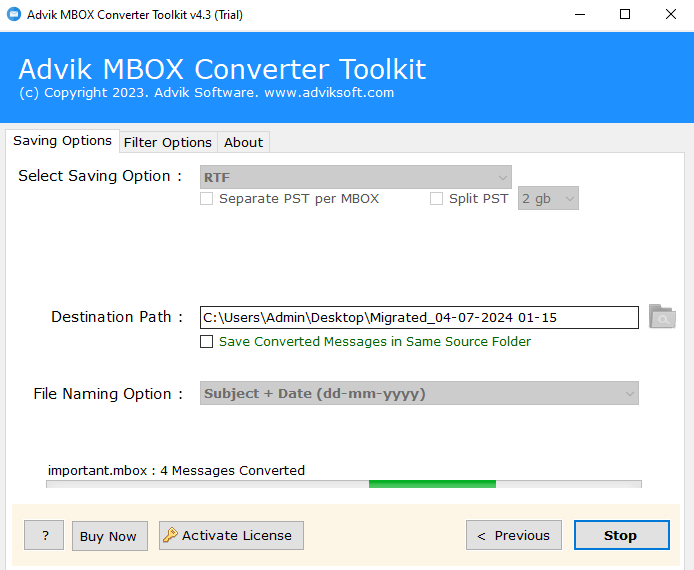This screenshot has width=694, height=570.
Task: Expand the 2 gb split size dropdown
Action: click(x=548, y=198)
